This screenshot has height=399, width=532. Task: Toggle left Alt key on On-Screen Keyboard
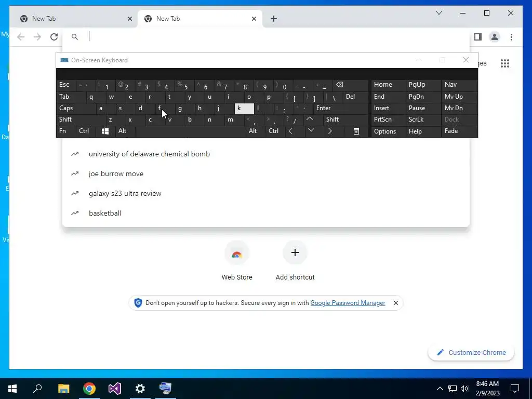point(125,131)
